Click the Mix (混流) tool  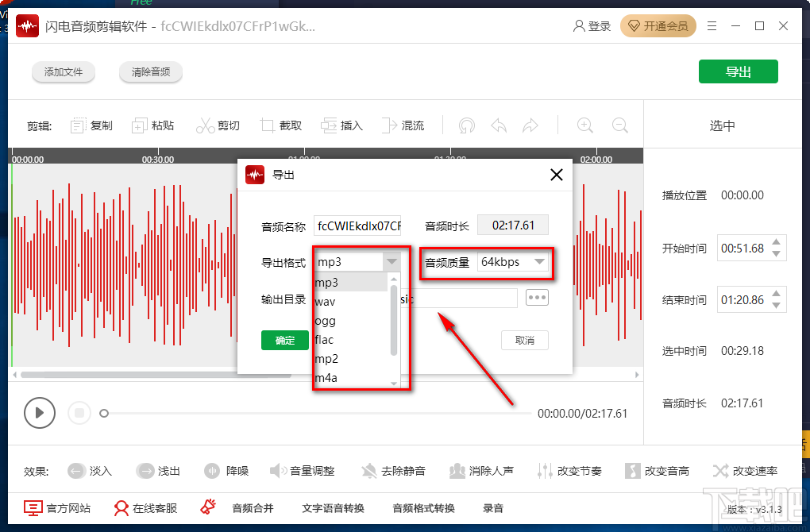click(x=403, y=125)
